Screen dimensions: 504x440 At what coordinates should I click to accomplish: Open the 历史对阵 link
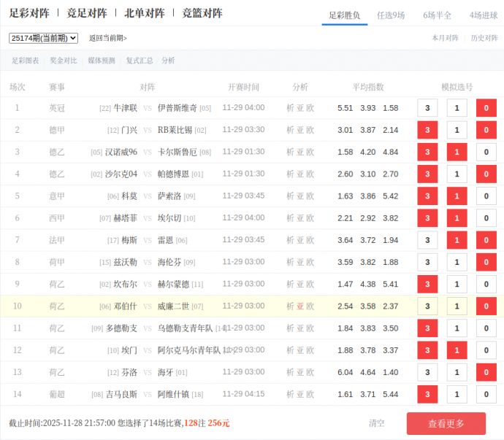[485, 38]
